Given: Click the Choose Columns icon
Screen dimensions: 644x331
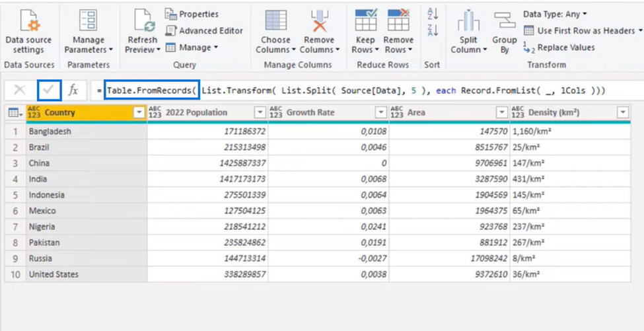Looking at the screenshot, I should [x=275, y=20].
